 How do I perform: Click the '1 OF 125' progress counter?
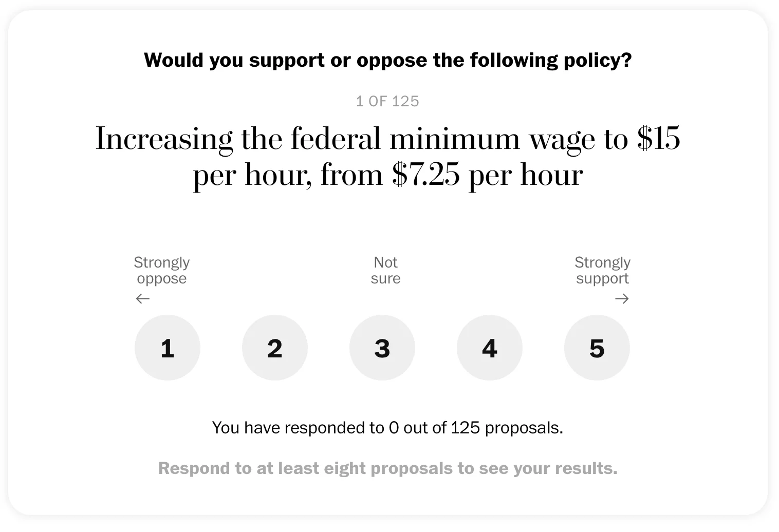(x=387, y=101)
